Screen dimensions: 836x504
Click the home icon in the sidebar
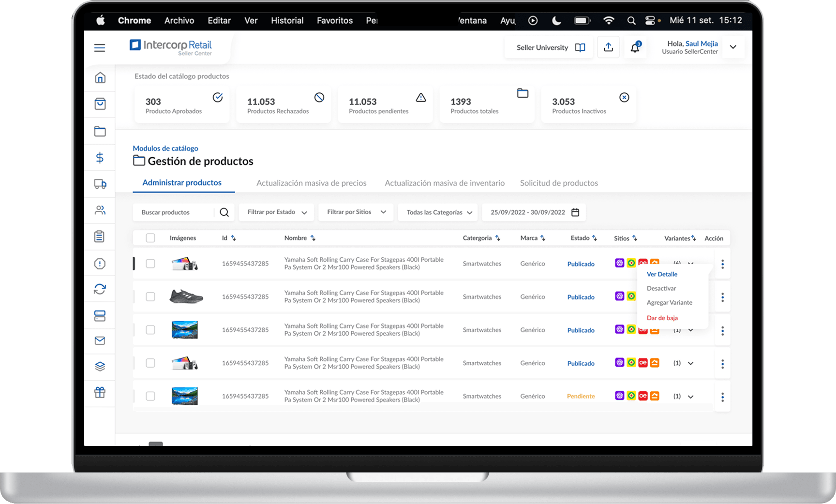pos(100,78)
